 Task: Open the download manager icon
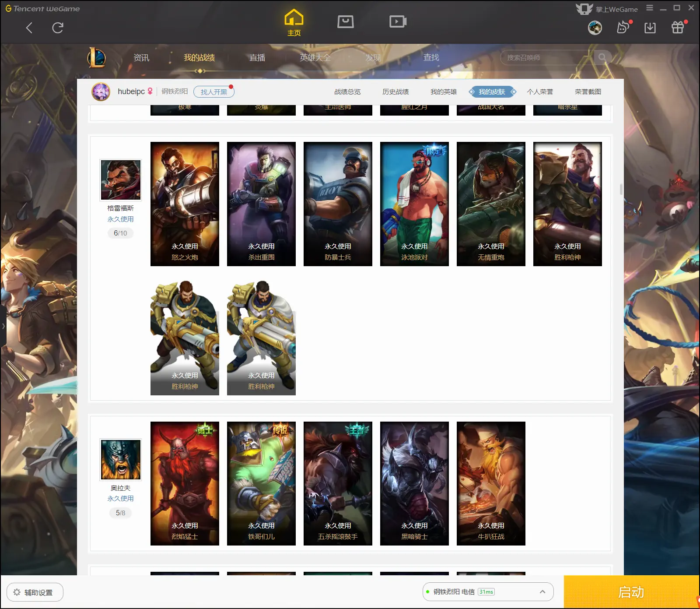click(x=650, y=28)
